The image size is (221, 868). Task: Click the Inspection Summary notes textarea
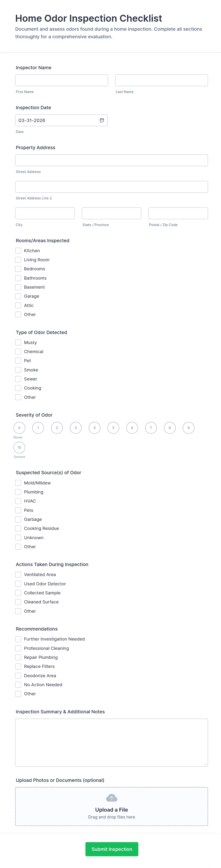click(112, 742)
